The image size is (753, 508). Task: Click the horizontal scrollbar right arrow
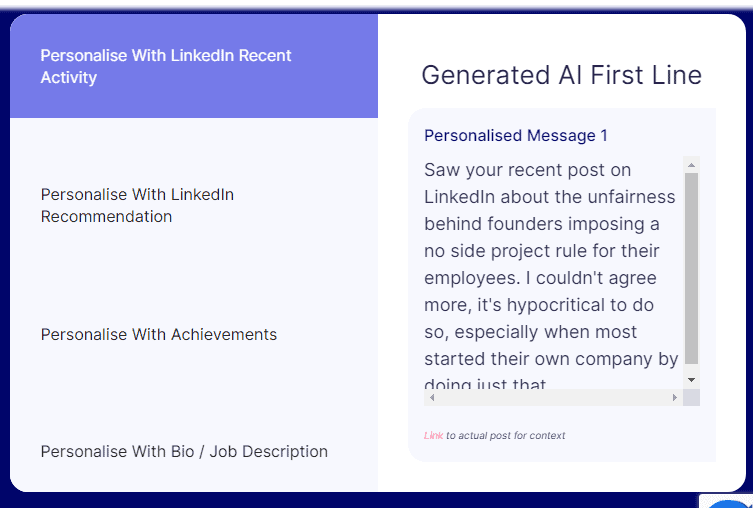[675, 398]
